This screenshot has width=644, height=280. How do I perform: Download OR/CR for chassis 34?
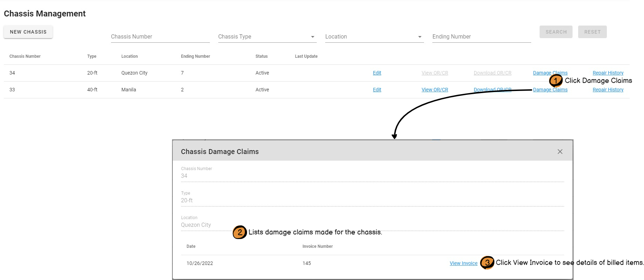click(x=492, y=73)
